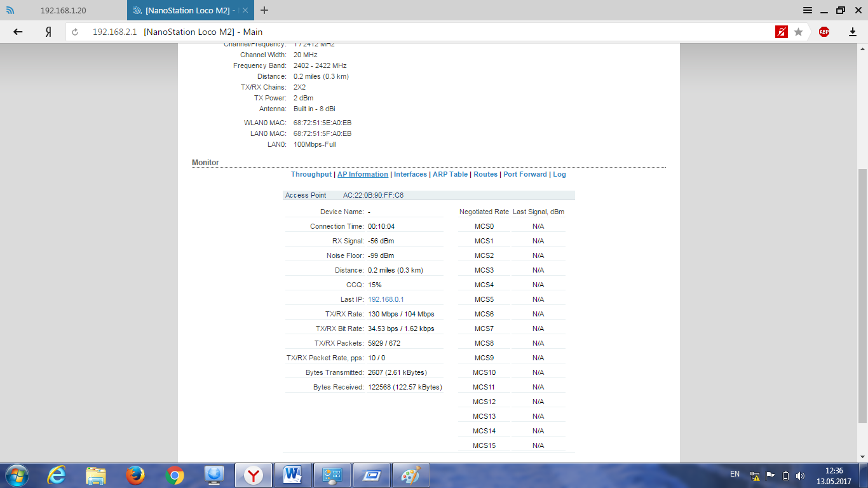
Task: Open the Routes monitor link
Action: point(485,174)
